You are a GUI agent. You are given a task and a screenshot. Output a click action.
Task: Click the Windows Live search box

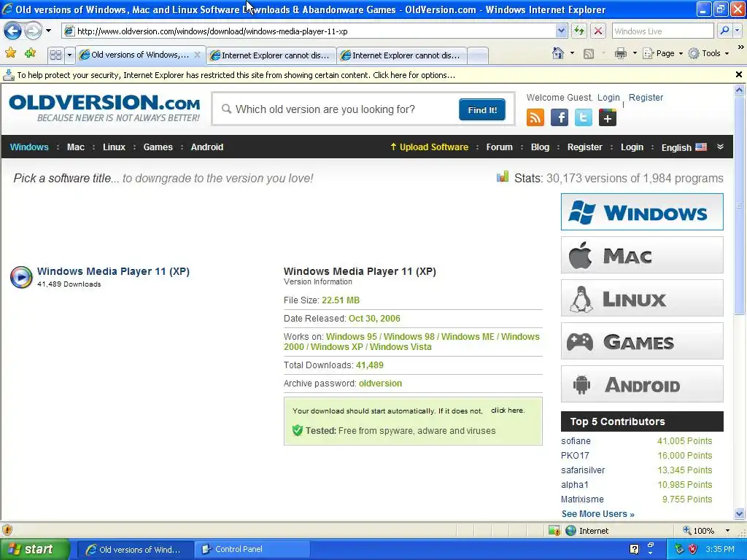(662, 31)
